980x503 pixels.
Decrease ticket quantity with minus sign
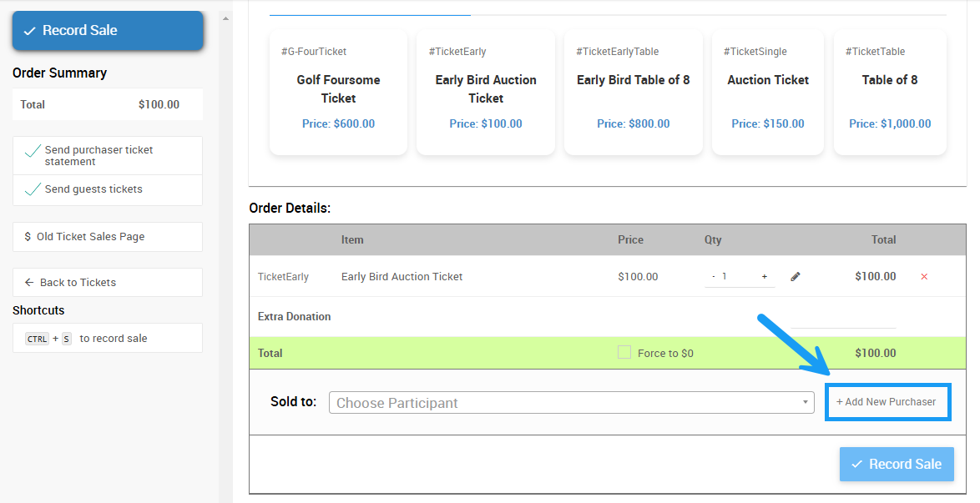714,277
